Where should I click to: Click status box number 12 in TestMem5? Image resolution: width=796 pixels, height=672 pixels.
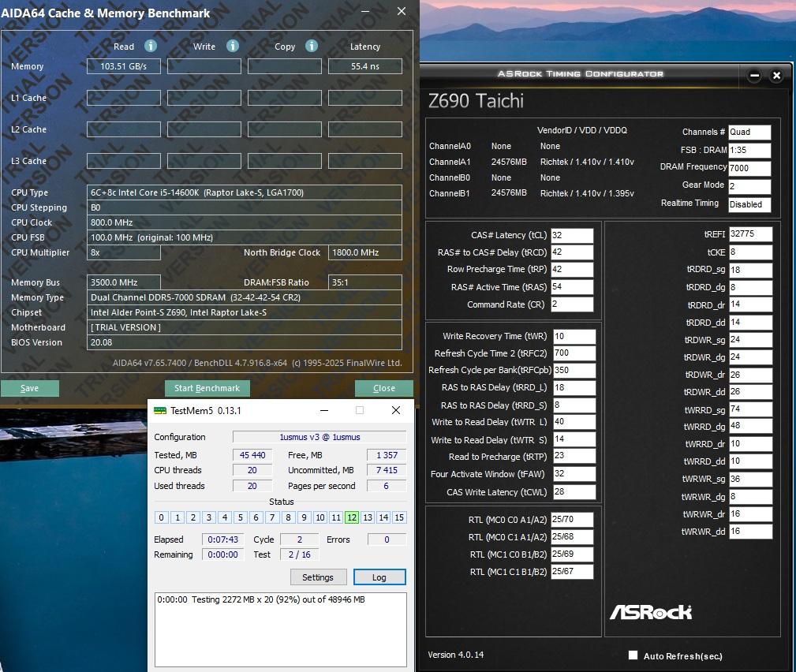[351, 517]
